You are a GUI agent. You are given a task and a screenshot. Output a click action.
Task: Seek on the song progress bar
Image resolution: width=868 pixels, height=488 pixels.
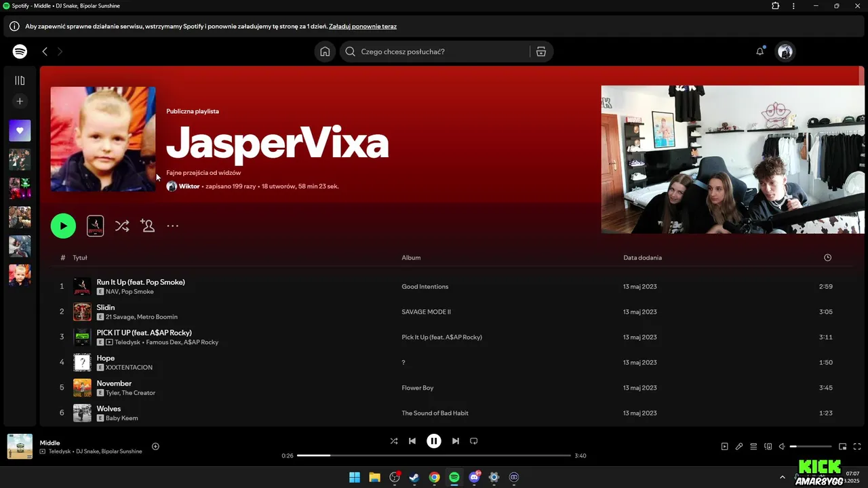[x=434, y=455]
